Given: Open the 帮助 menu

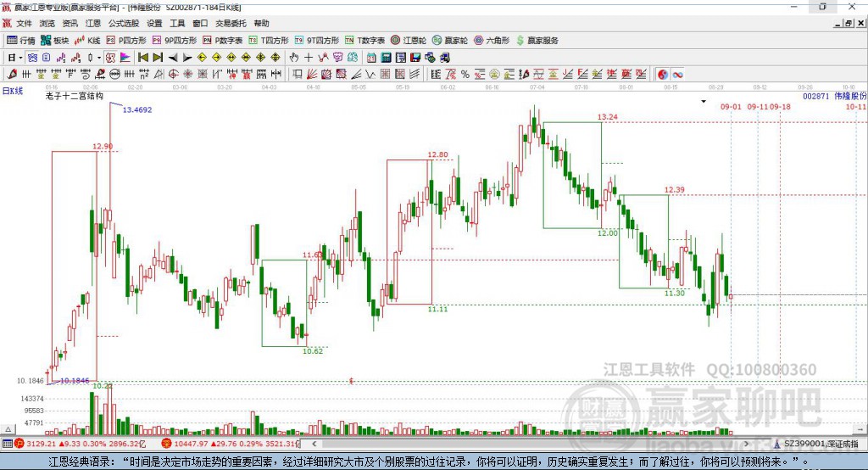Looking at the screenshot, I should point(261,23).
